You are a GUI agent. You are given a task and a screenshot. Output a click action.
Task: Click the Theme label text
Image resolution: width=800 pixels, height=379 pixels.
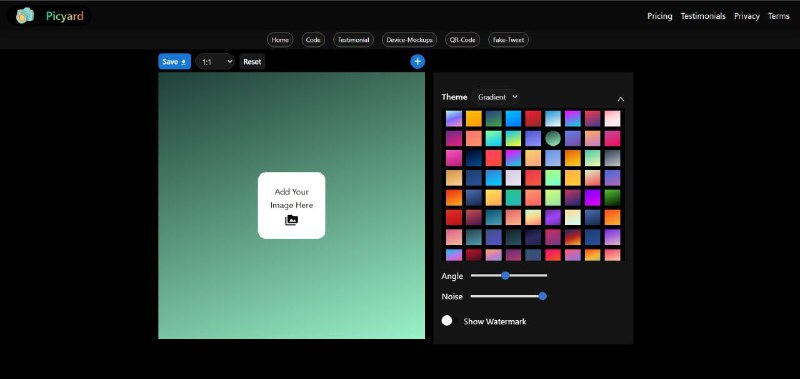pyautogui.click(x=454, y=97)
